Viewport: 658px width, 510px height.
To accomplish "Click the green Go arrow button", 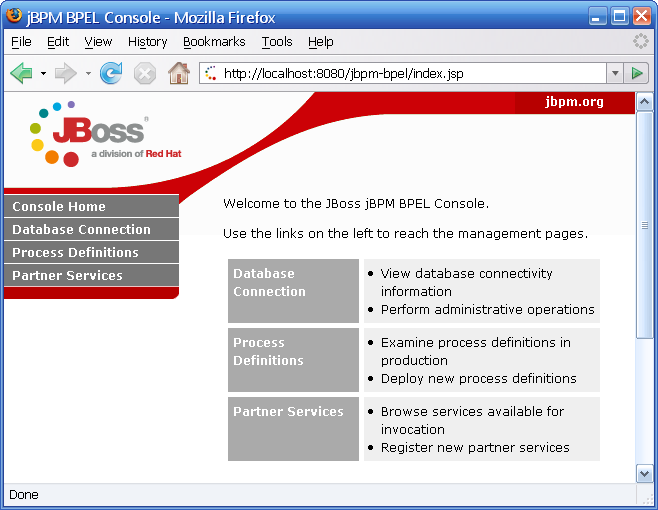I will (x=637, y=73).
